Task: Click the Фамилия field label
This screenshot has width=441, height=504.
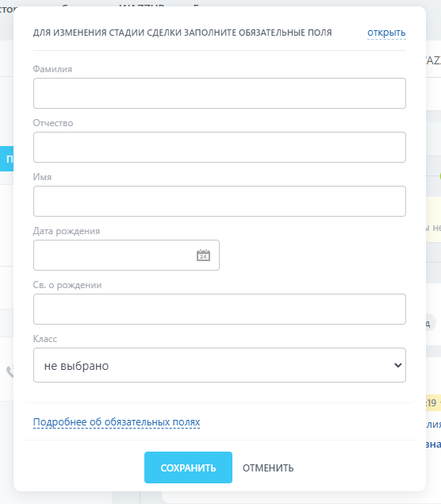Action: click(52, 69)
